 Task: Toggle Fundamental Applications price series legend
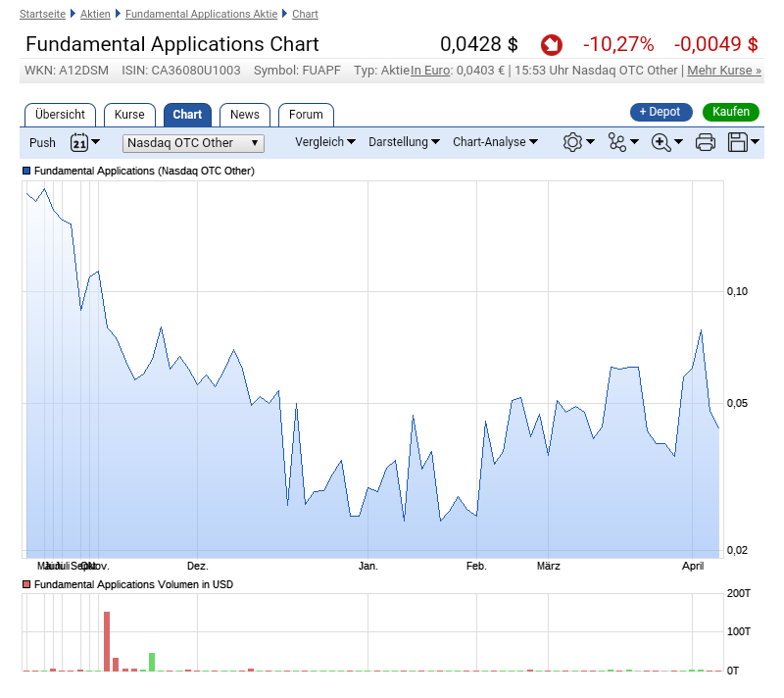[x=26, y=171]
